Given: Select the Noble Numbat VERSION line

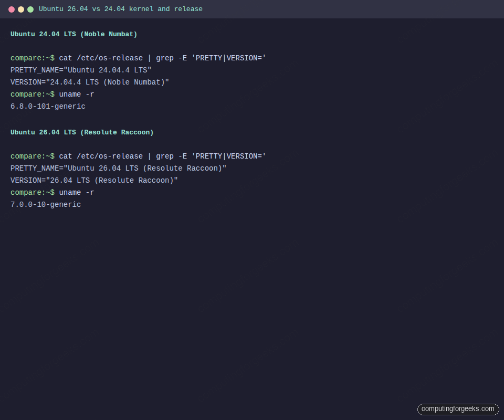Looking at the screenshot, I should click(x=89, y=82).
